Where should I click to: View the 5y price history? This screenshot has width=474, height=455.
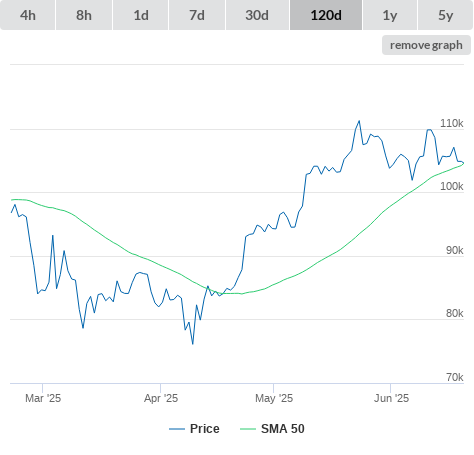(445, 15)
